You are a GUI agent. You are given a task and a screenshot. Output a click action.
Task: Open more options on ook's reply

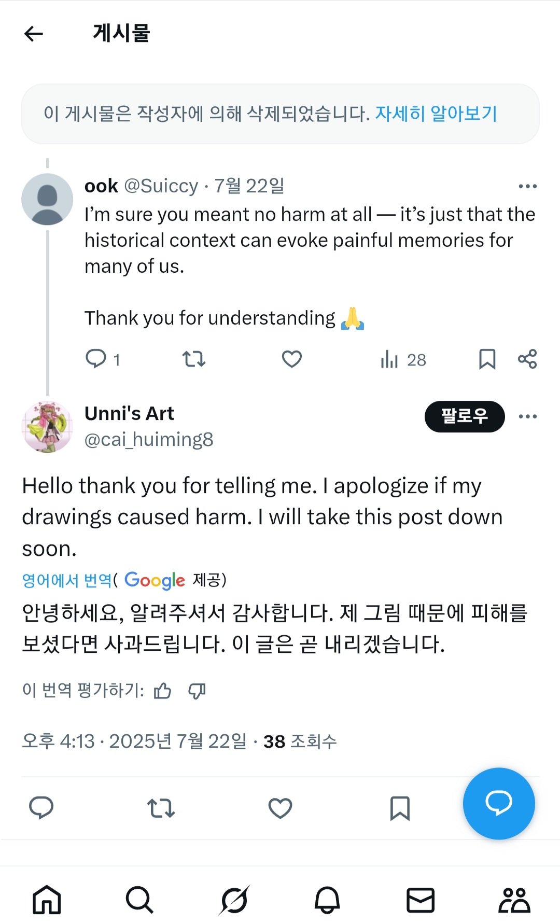click(527, 186)
